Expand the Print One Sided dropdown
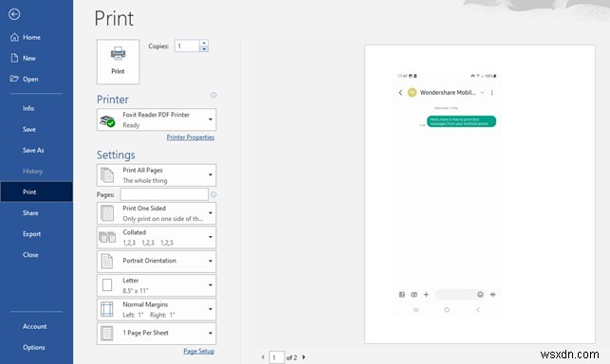The width and height of the screenshot is (610, 364). click(x=157, y=213)
